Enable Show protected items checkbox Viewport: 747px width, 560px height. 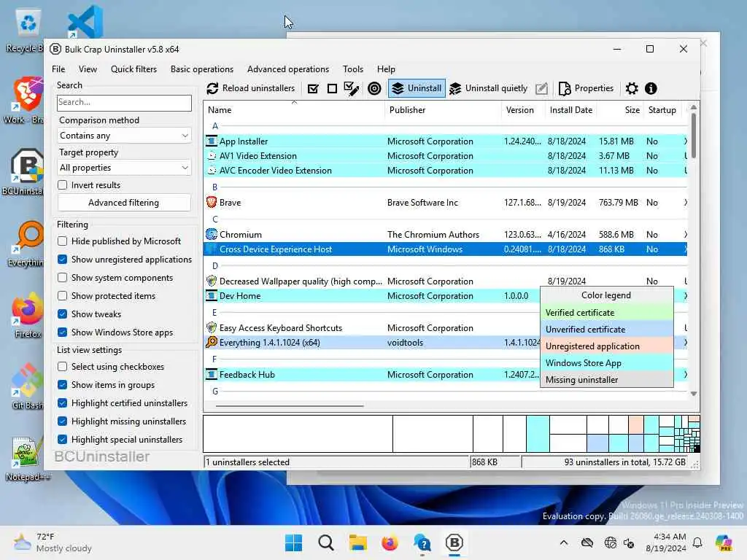pyautogui.click(x=63, y=296)
